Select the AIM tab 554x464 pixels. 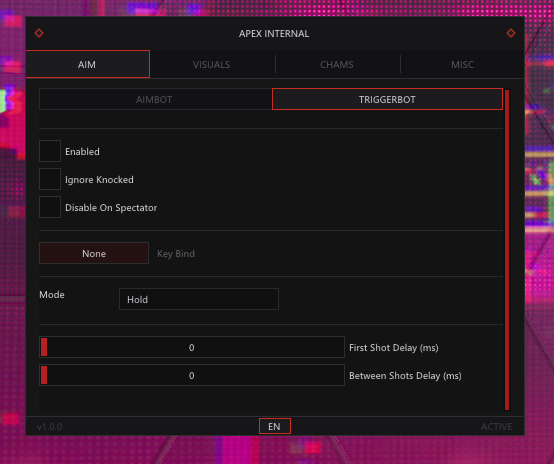tap(87, 64)
